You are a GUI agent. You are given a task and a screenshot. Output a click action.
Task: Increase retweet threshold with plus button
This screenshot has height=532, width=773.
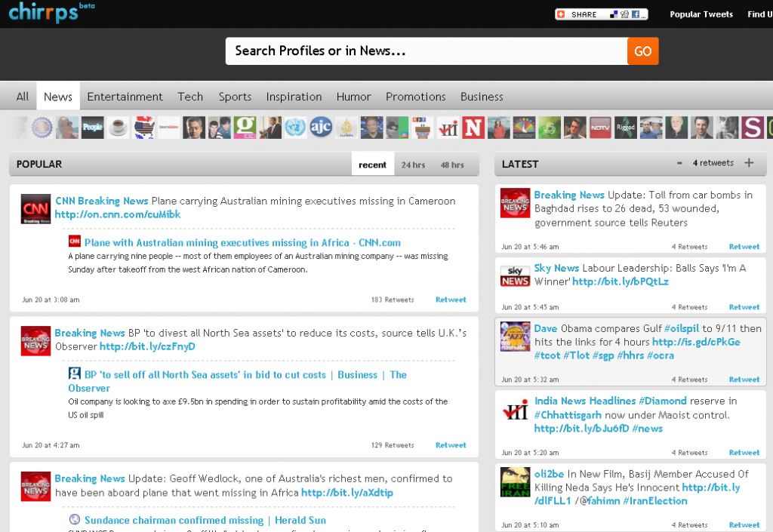(x=749, y=163)
